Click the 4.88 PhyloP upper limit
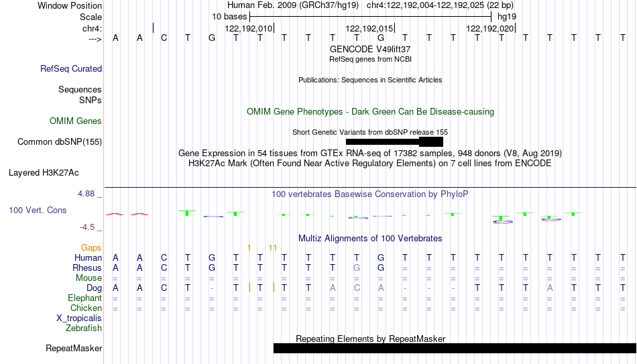Image resolution: width=637 pixels, height=364 pixels. tap(86, 194)
